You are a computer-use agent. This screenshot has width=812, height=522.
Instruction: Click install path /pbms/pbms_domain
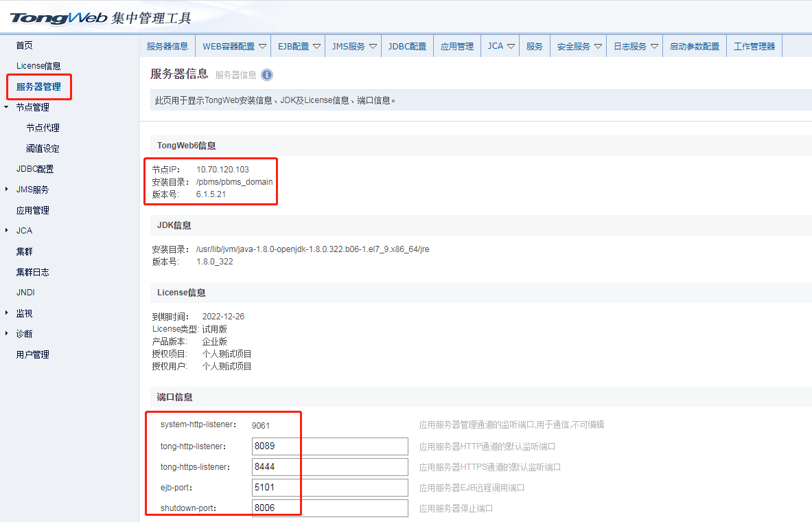234,182
